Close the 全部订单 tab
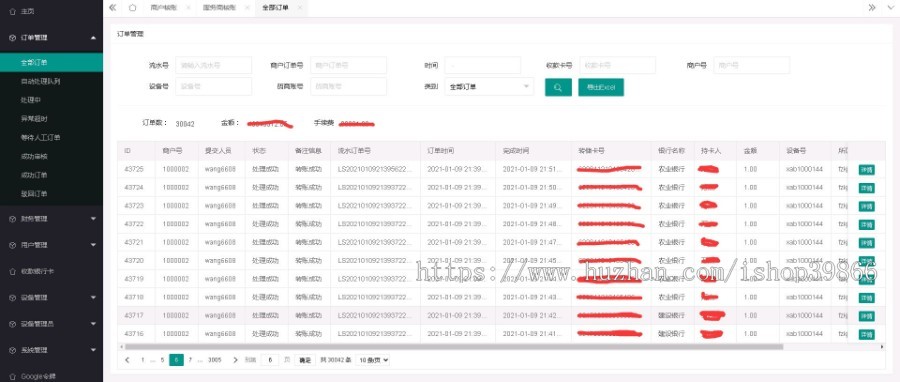Screen dimensions: 900x382 click(300, 8)
